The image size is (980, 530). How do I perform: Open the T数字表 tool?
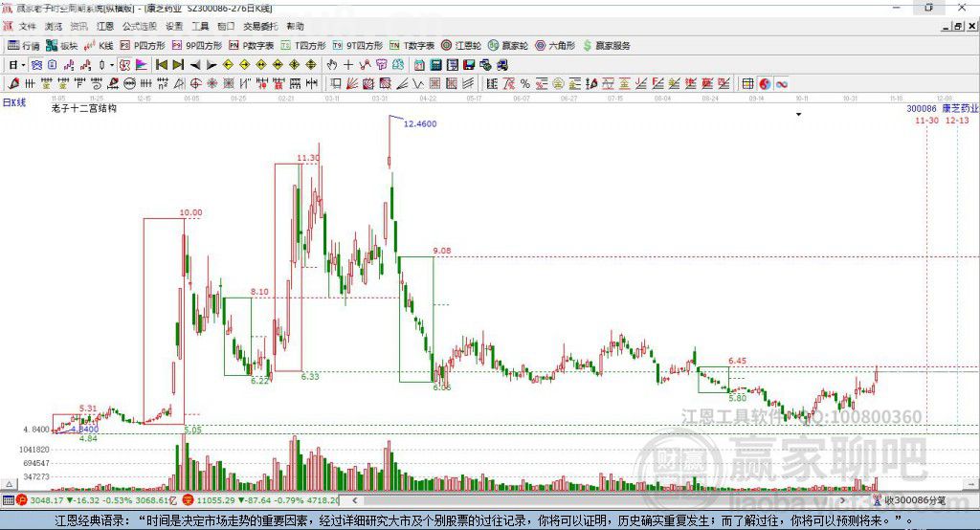pyautogui.click(x=412, y=46)
